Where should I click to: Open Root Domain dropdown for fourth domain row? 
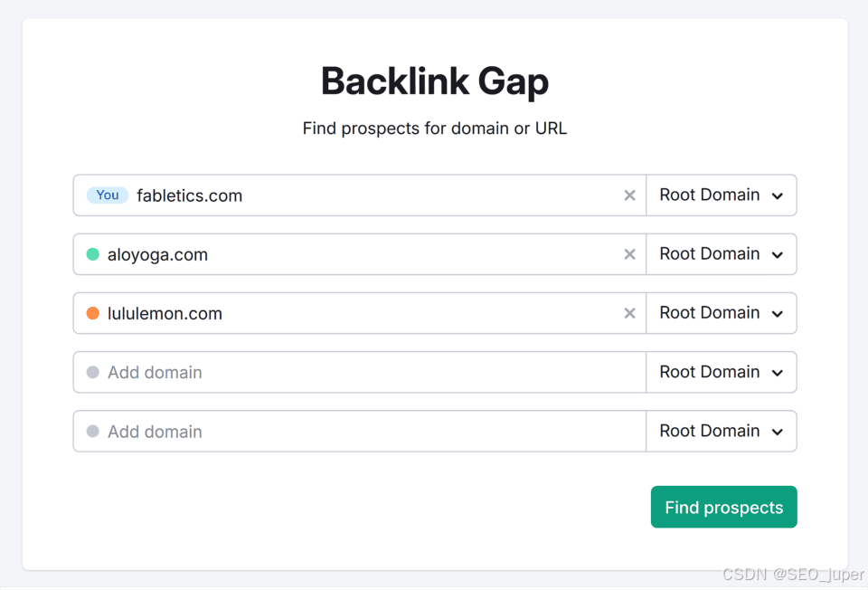tap(722, 372)
